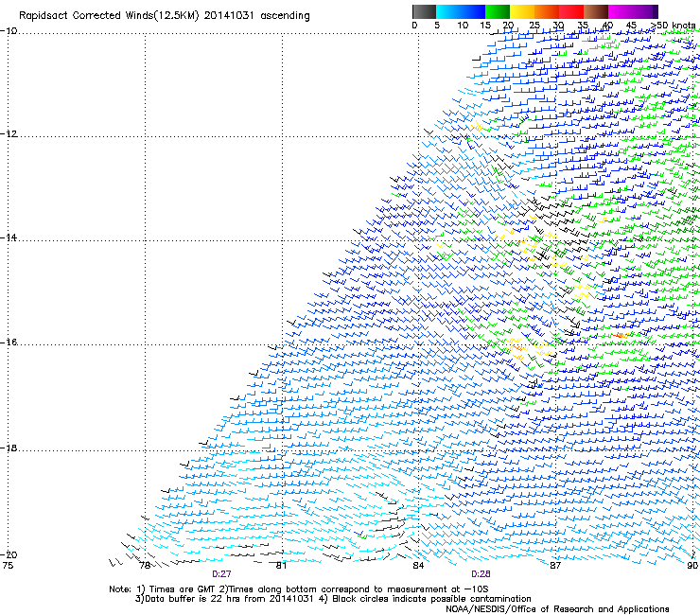Click the latitude label '-16'
The image size is (700, 615).
click(x=9, y=343)
